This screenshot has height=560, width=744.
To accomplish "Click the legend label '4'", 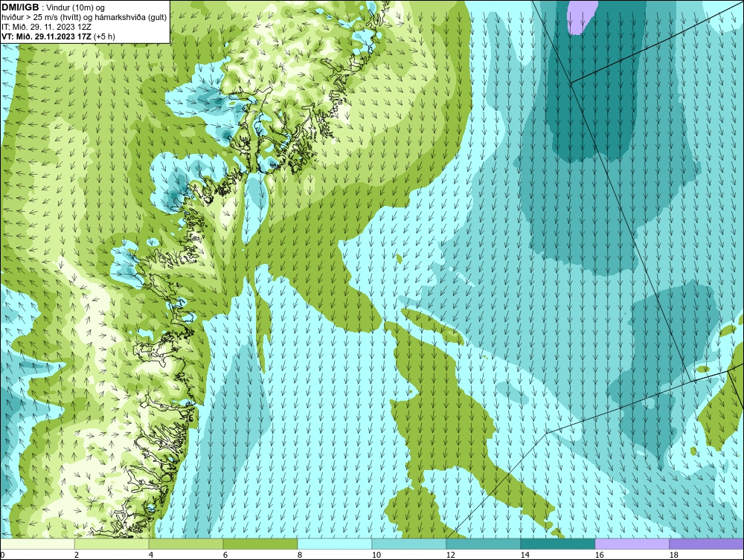I will (x=151, y=555).
